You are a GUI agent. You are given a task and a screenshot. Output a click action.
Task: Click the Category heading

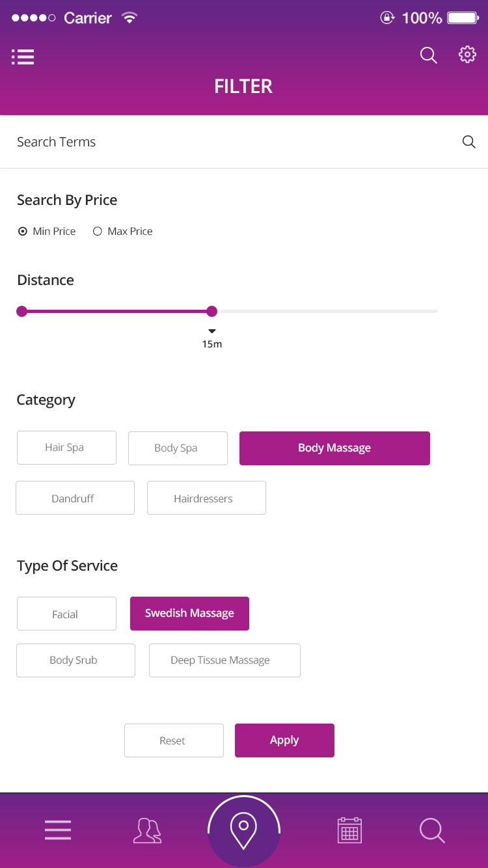(x=46, y=400)
